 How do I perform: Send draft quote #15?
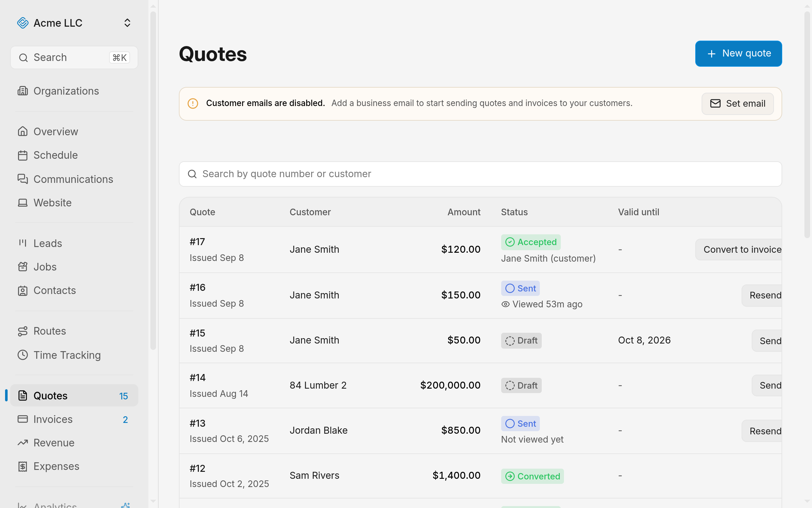point(767,341)
